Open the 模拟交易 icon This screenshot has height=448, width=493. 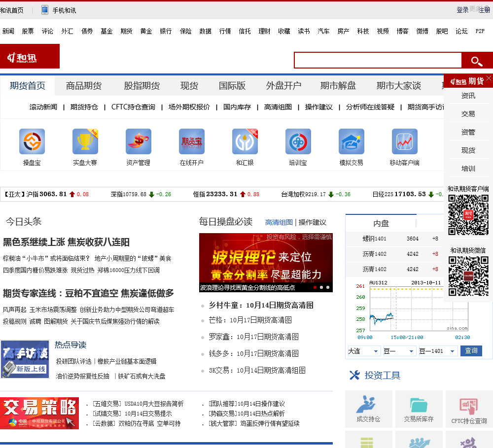352,142
